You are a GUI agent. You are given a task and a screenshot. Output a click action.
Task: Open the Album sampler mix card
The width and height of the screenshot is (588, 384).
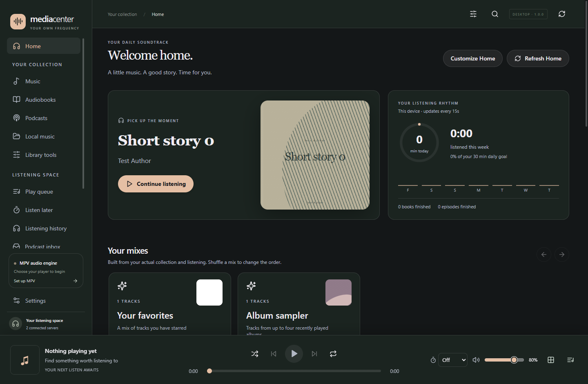pyautogui.click(x=299, y=304)
